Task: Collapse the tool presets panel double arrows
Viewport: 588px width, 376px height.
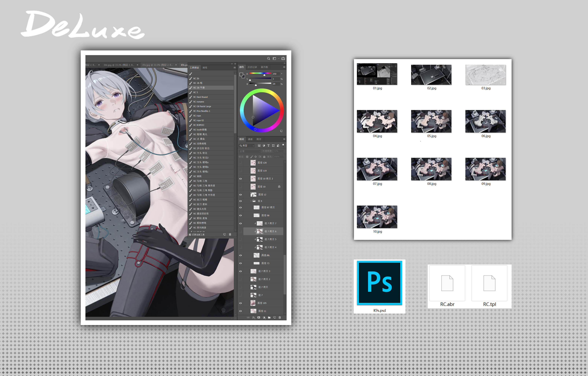Action: point(232,64)
